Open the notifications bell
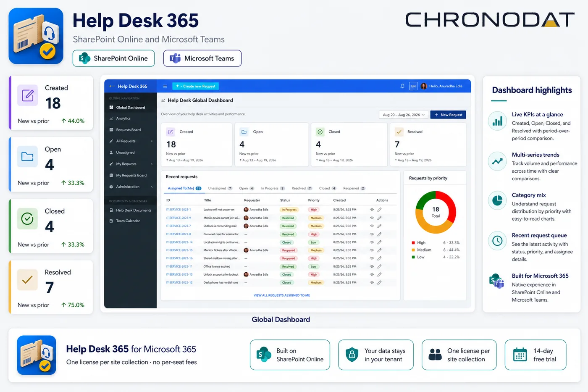Image resolution: width=588 pixels, height=392 pixels. (402, 86)
